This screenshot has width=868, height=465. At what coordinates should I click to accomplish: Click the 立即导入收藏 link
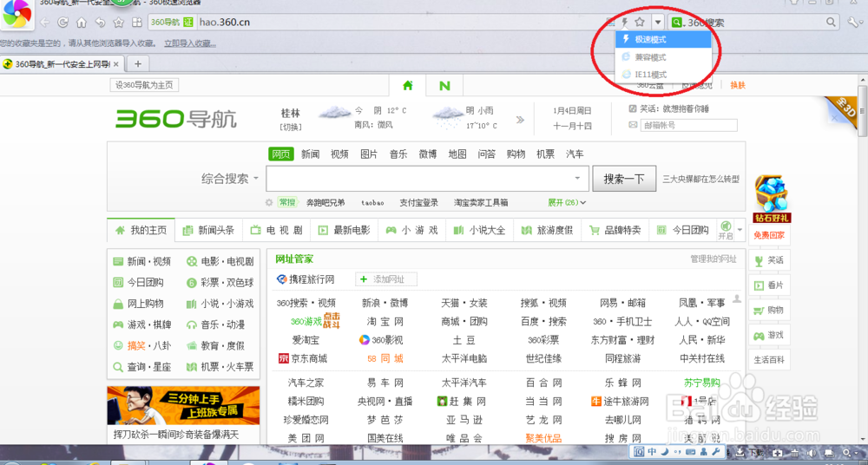pyautogui.click(x=190, y=43)
